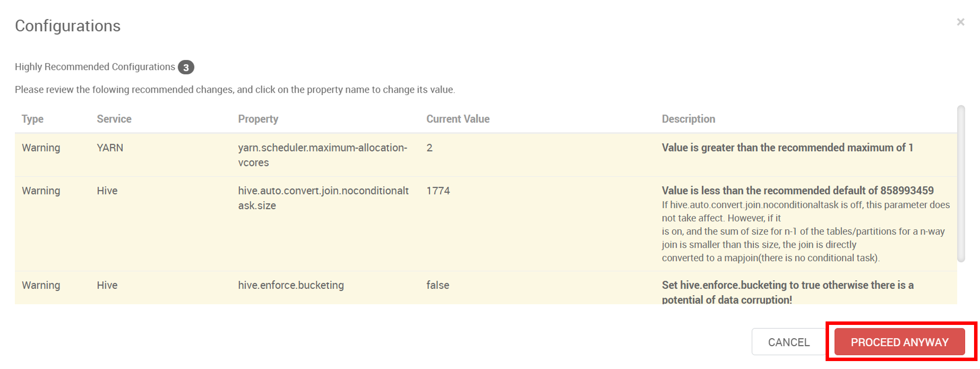Click the current value false for bucketing
The width and height of the screenshot is (980, 369).
point(438,285)
